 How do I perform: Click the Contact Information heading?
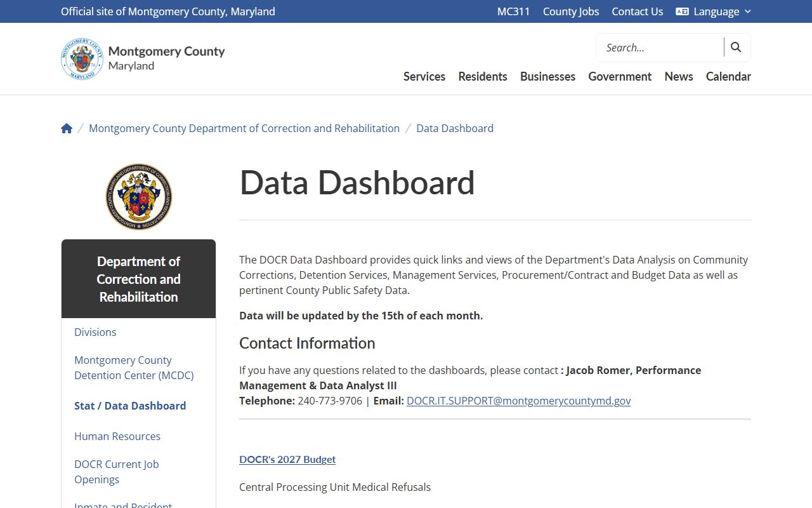307,343
